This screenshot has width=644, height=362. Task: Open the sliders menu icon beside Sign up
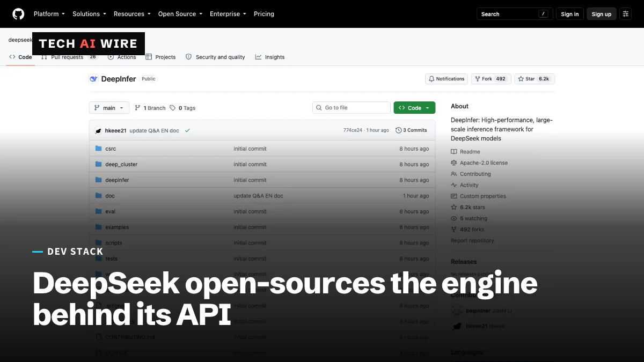coord(626,14)
